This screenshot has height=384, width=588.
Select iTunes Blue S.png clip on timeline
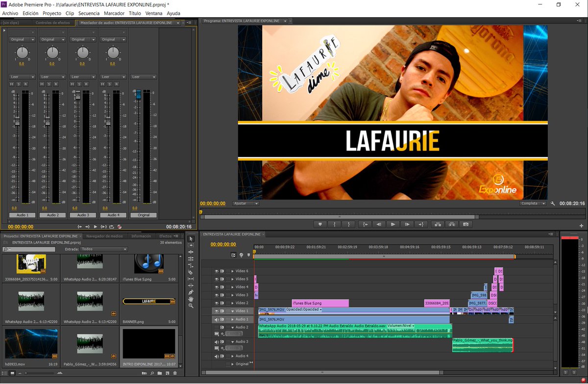pyautogui.click(x=320, y=303)
